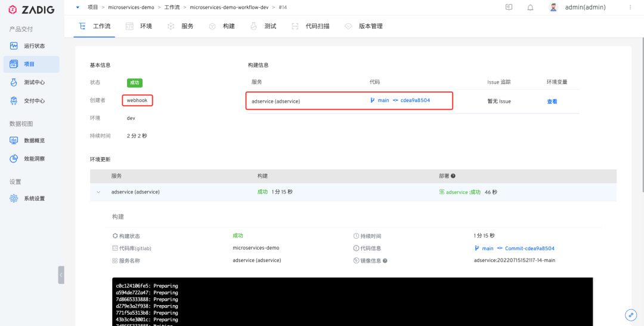This screenshot has height=326, width=644.
Task: Go to 项目 breadcrumb
Action: (92, 7)
